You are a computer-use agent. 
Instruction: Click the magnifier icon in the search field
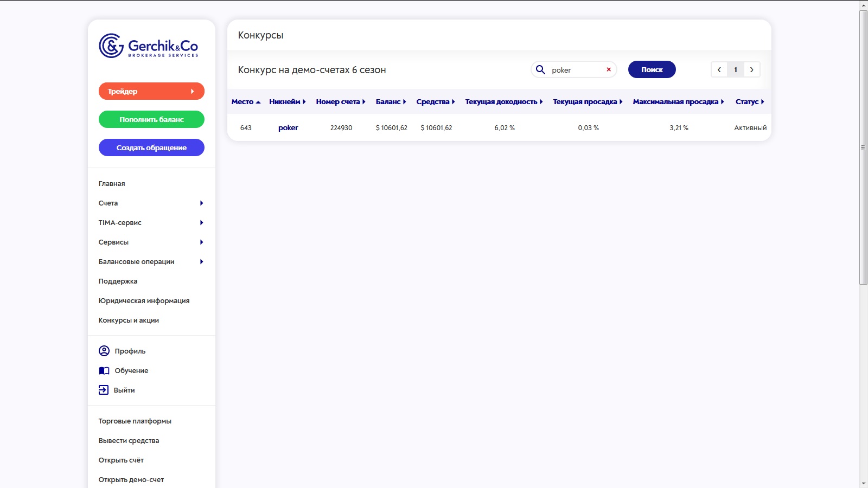pyautogui.click(x=540, y=69)
